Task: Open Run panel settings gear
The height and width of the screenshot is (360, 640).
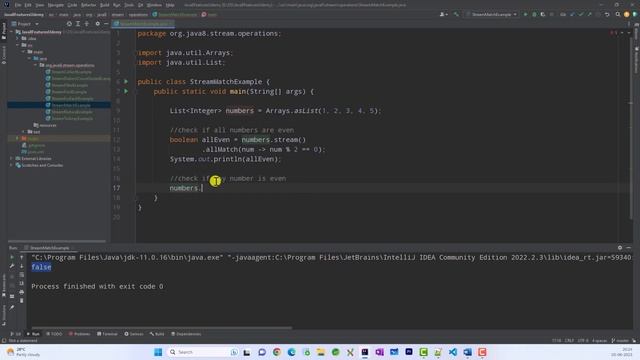Action: click(x=620, y=248)
